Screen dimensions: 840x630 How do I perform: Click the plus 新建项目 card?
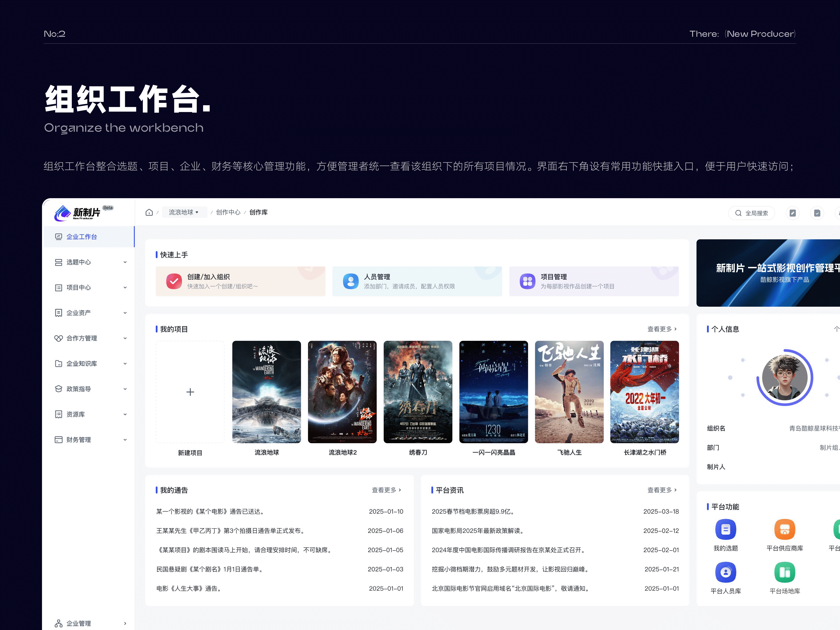tap(190, 392)
